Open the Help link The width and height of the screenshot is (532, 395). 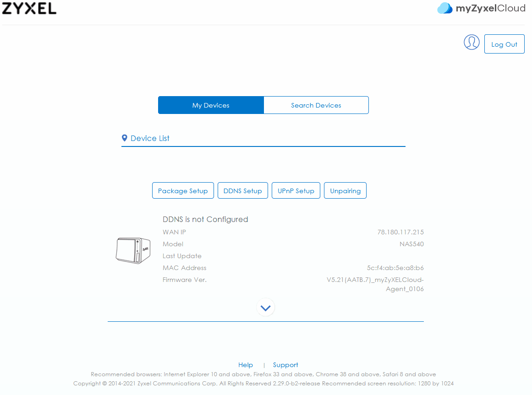click(x=245, y=365)
